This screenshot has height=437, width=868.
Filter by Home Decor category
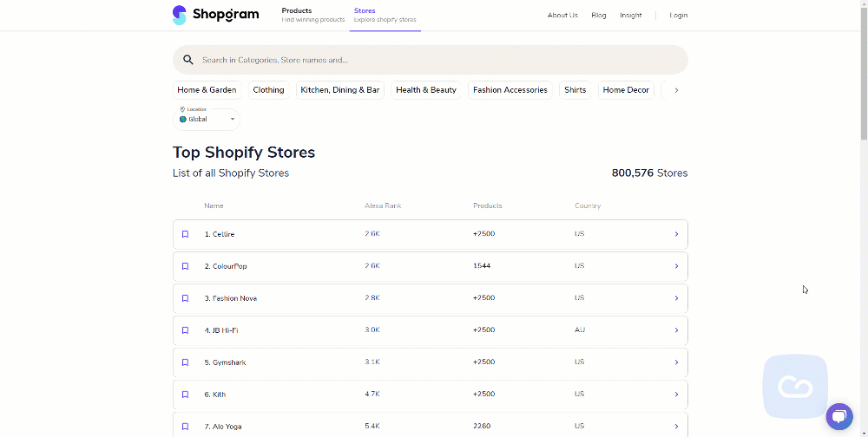point(626,90)
